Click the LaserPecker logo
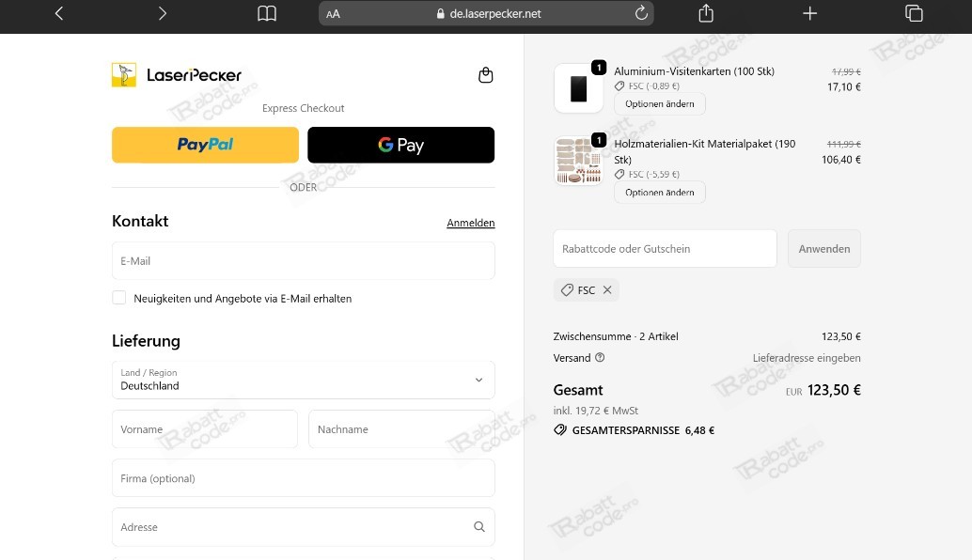The image size is (972, 560). click(x=177, y=75)
